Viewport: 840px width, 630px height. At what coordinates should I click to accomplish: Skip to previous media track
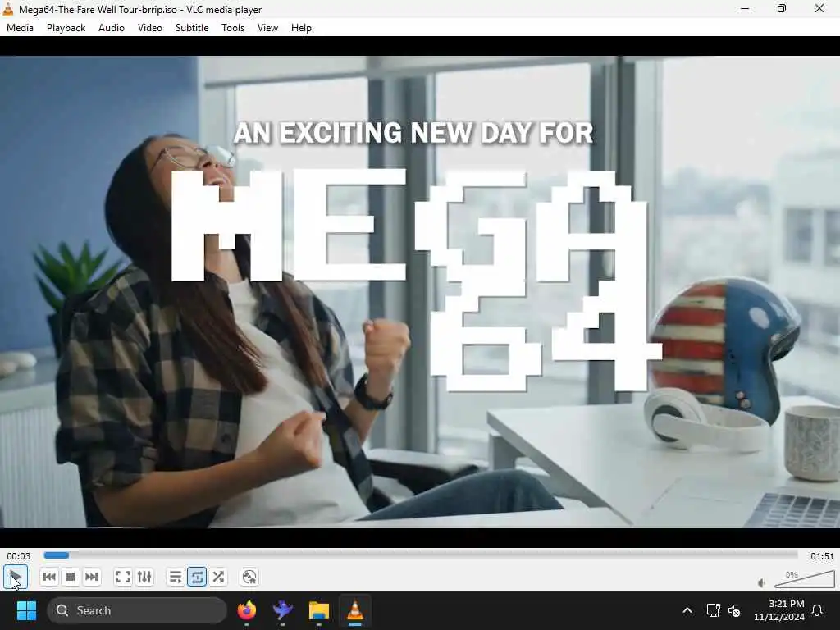pyautogui.click(x=48, y=577)
